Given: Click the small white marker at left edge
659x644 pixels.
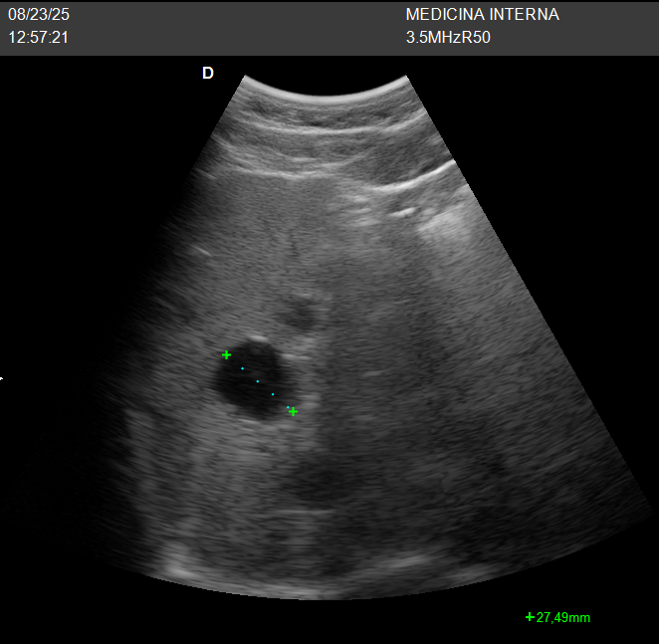Looking at the screenshot, I should click(2, 378).
